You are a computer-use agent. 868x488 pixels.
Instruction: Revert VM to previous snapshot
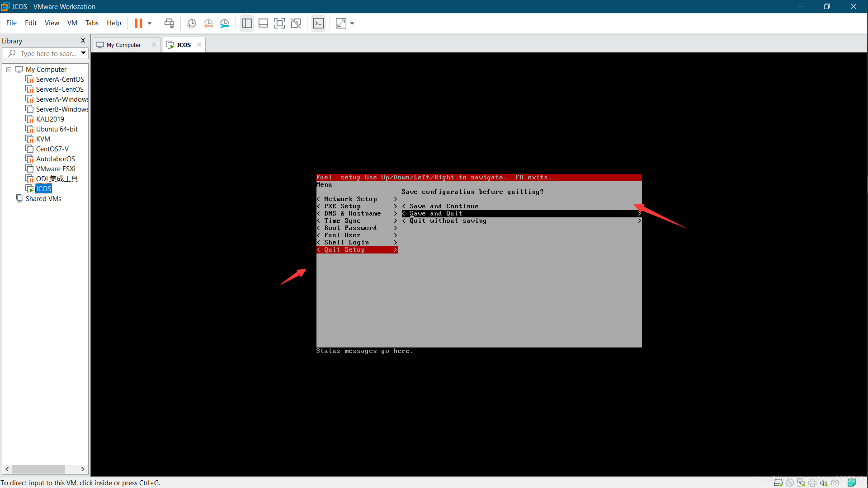208,23
